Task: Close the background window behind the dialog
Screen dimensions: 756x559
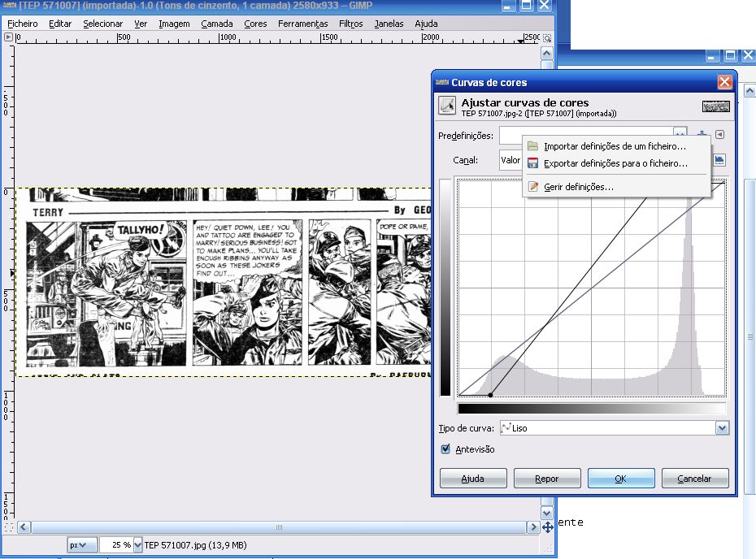Action: point(749,55)
